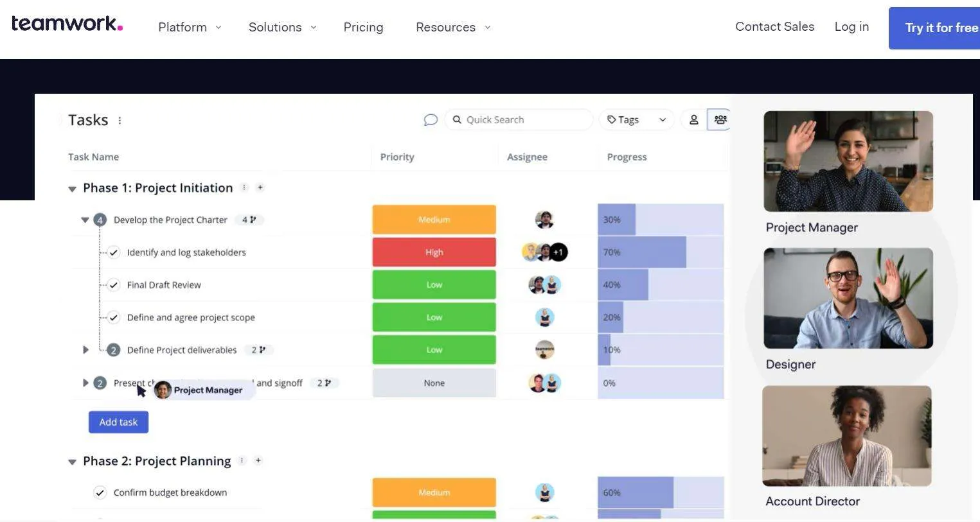Image resolution: width=980 pixels, height=522 pixels.
Task: Click the +1 assignee badge on Identify stakeholders
Action: 558,252
